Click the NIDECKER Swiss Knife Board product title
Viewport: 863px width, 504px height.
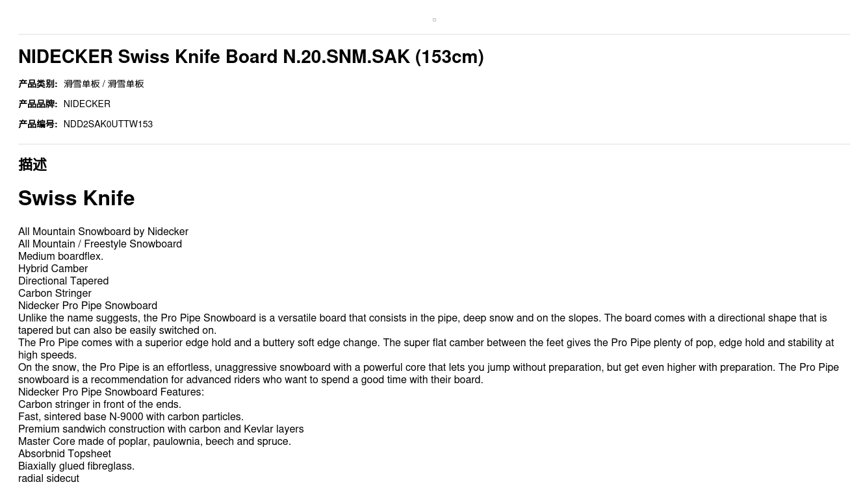(x=251, y=57)
